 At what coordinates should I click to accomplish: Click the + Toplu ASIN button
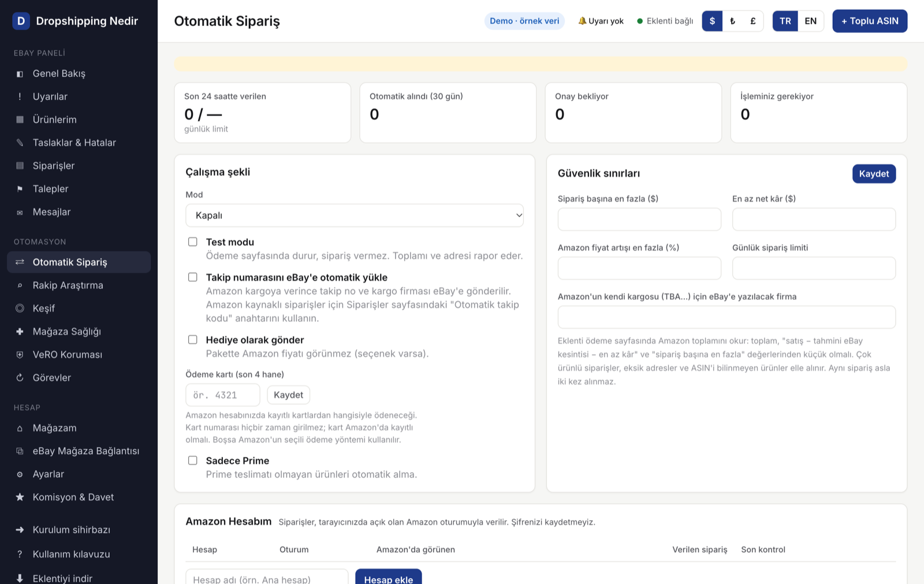click(870, 21)
